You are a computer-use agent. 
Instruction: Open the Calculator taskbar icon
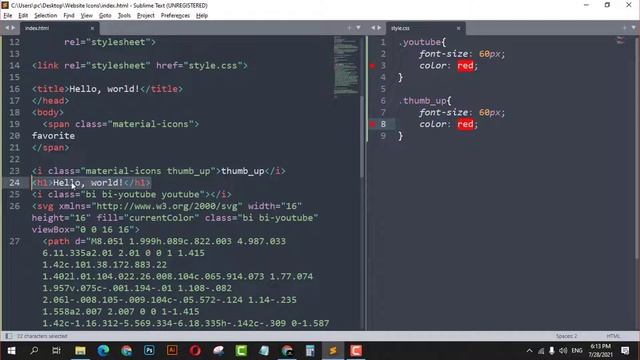(x=310, y=351)
